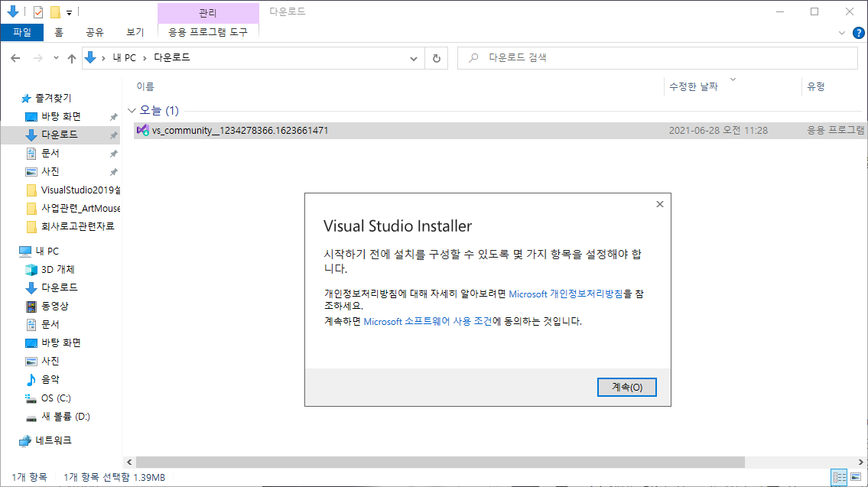Go up one folder level
Image resolution: width=868 pixels, height=487 pixels.
coord(71,58)
